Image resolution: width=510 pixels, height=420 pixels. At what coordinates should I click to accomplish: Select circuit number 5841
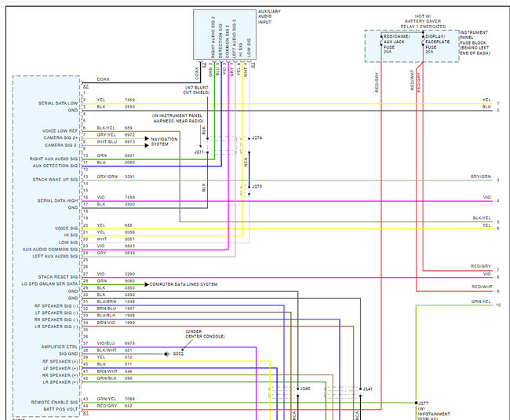point(129,155)
